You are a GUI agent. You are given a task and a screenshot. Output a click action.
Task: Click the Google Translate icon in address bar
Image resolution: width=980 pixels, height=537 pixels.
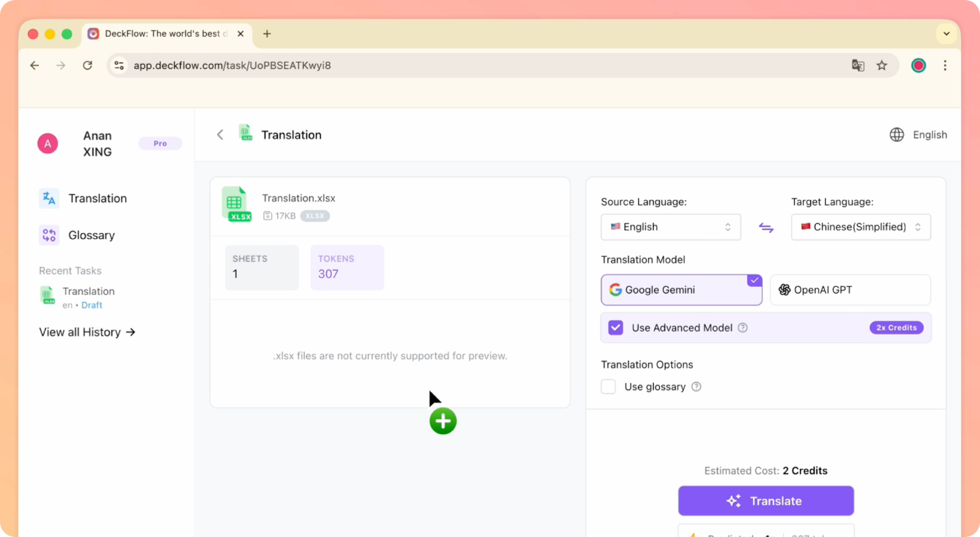857,65
